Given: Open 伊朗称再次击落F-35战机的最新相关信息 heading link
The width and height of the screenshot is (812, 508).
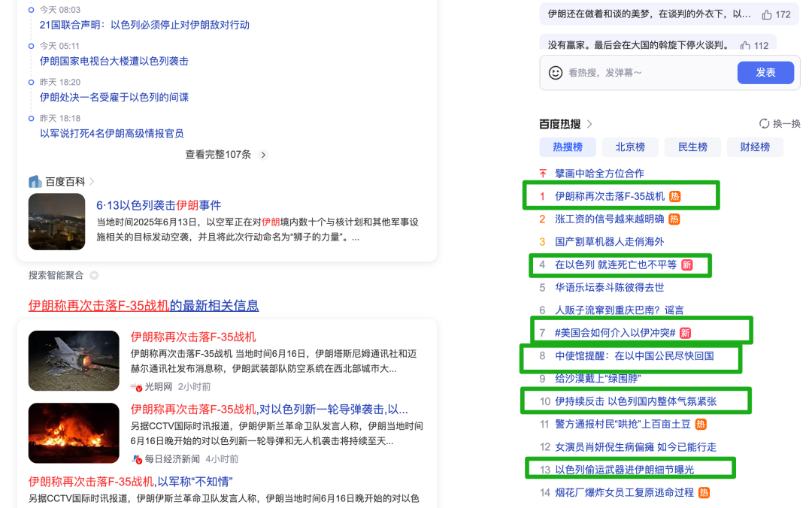Looking at the screenshot, I should tap(144, 306).
